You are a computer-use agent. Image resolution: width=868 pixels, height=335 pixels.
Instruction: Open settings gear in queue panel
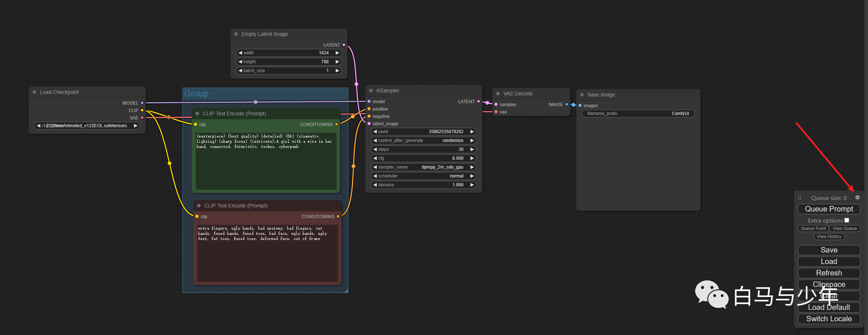click(857, 197)
